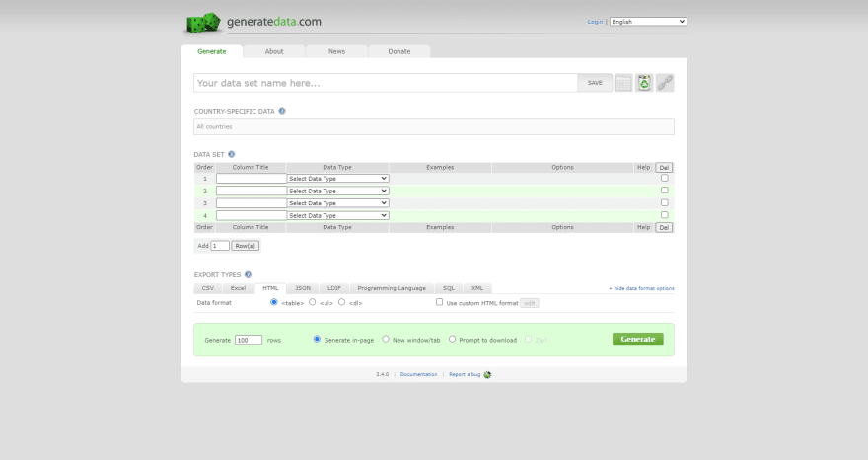Check the delete box for row 2
This screenshot has width=868, height=460.
click(x=664, y=191)
